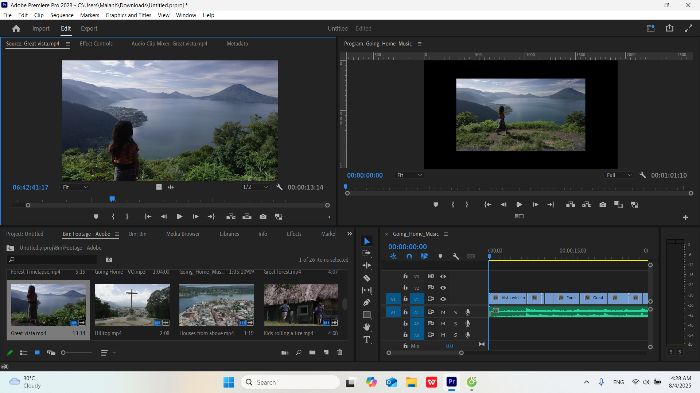Show hidden panel tabs double chevron
This screenshot has width=700, height=393.
tap(350, 234)
